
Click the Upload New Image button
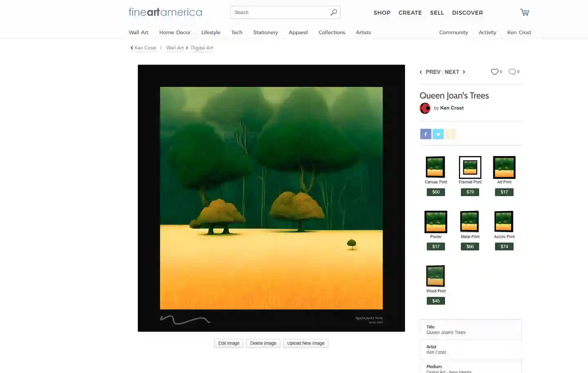point(306,343)
